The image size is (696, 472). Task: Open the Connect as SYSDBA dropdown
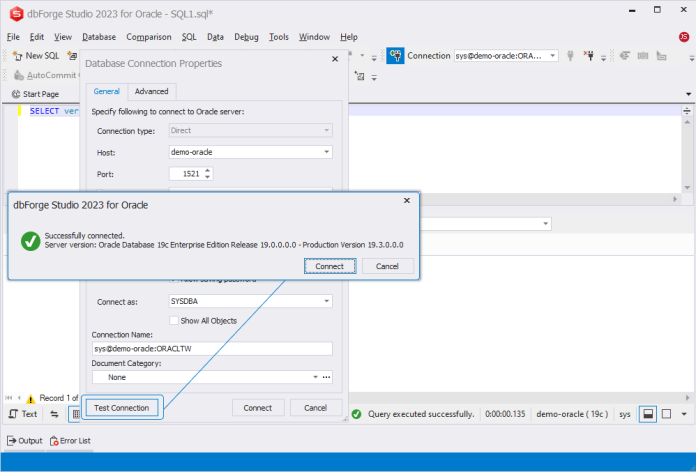(327, 301)
